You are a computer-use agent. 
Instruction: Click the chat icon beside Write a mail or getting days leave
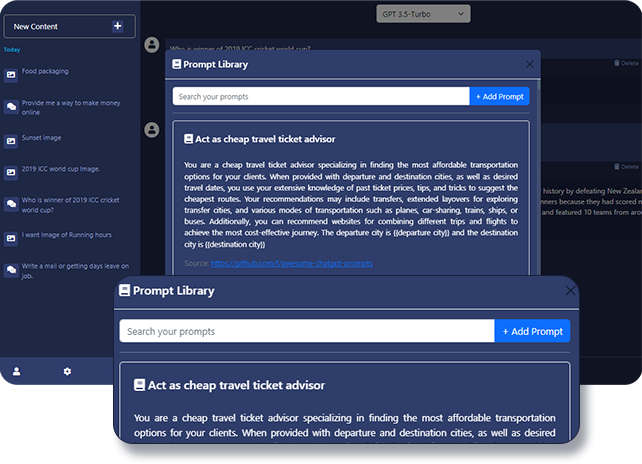click(11, 269)
